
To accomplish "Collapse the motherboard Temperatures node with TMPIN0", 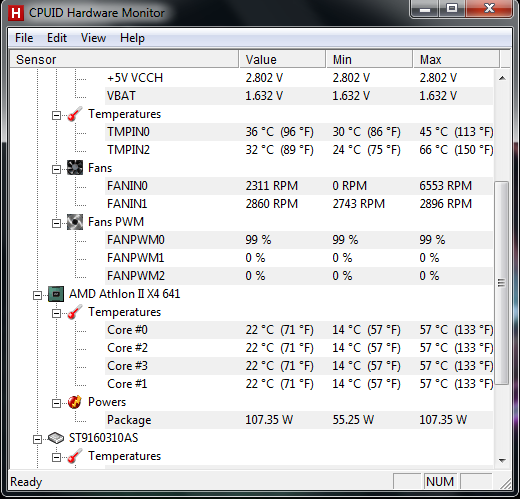I will point(56,116).
